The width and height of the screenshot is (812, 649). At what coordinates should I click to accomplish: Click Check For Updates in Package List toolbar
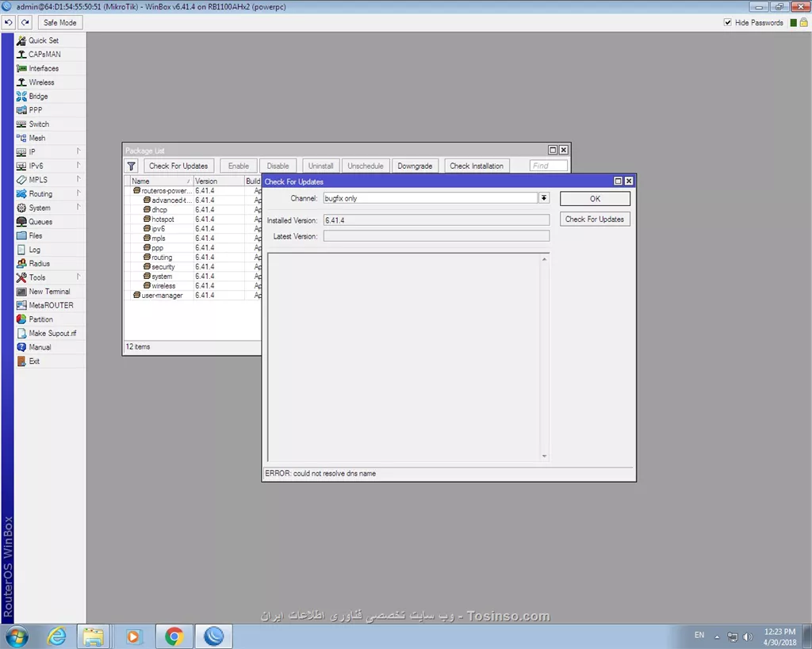(178, 166)
